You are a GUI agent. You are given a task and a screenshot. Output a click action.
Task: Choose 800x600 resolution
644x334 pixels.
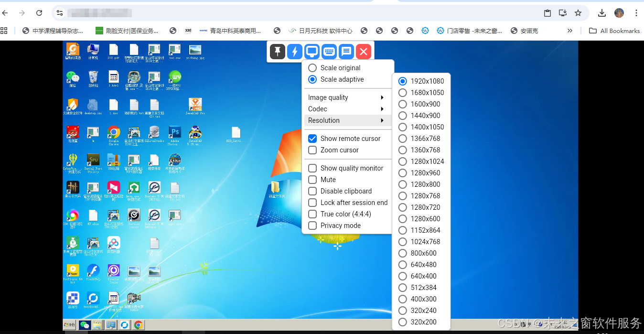[418, 253]
